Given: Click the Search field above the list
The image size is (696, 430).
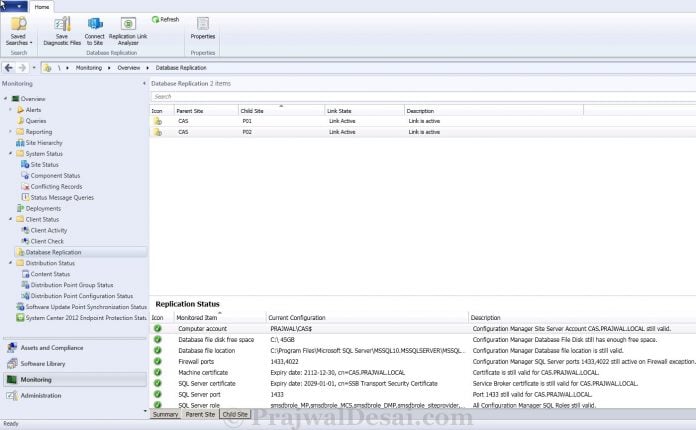Looking at the screenshot, I should (423, 97).
